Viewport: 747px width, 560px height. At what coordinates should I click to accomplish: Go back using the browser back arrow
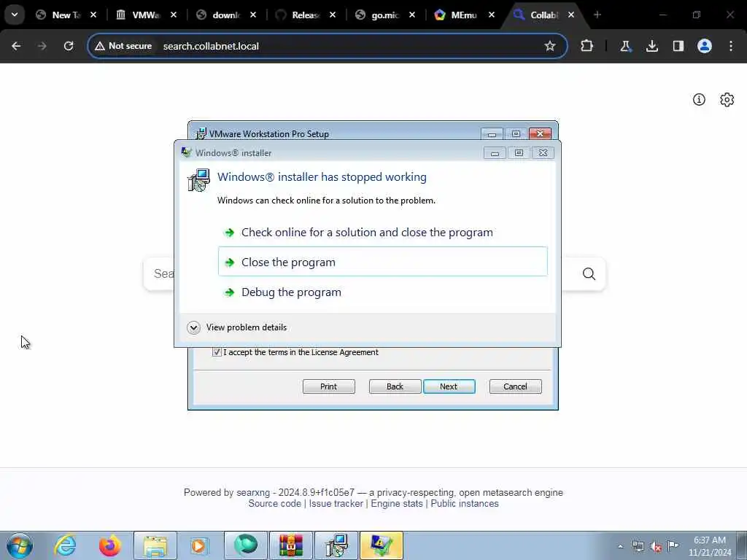click(x=16, y=46)
